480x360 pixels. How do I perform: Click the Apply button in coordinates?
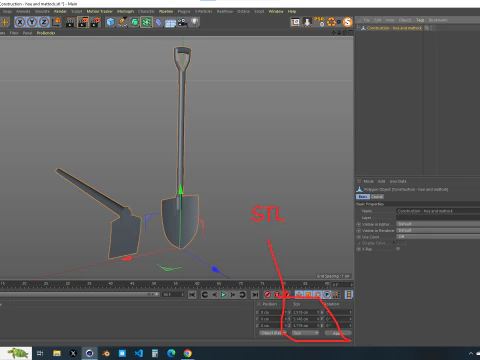tap(338, 333)
